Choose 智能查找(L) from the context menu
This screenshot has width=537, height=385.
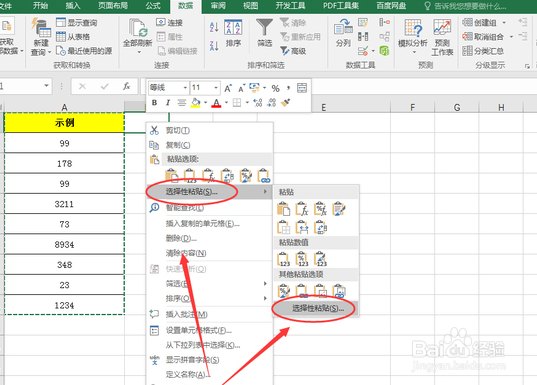click(x=210, y=208)
